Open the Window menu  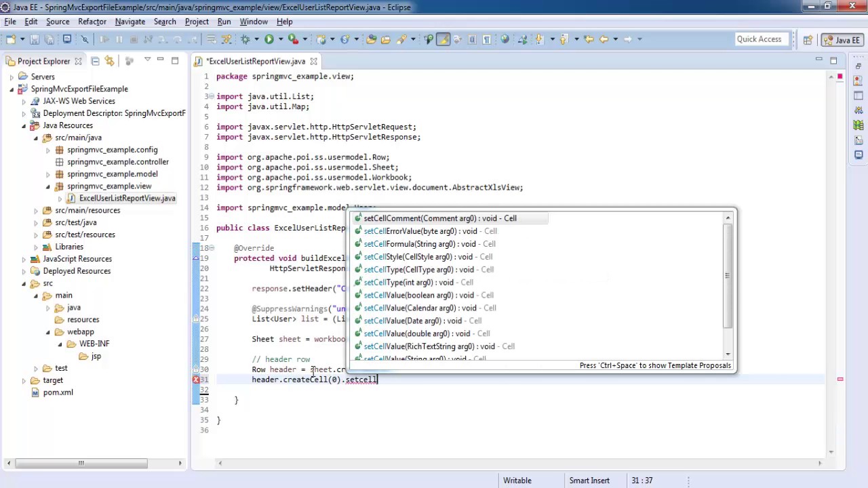(254, 22)
